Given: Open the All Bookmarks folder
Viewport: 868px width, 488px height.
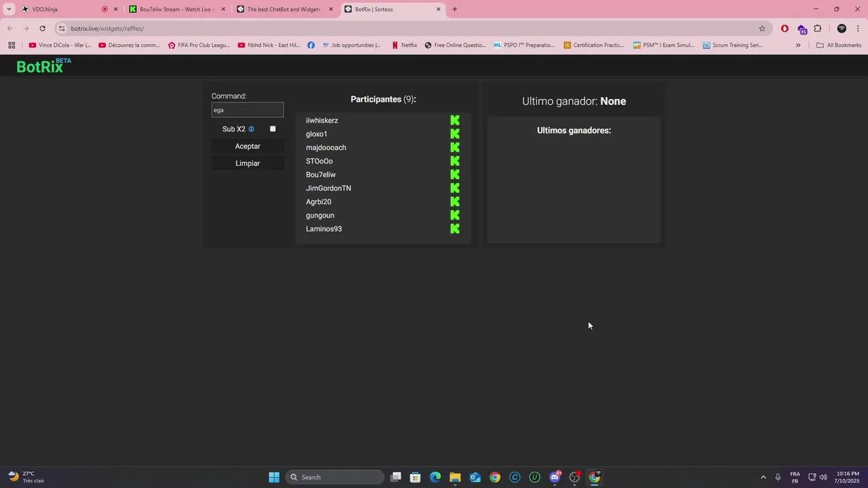Looking at the screenshot, I should 839,45.
